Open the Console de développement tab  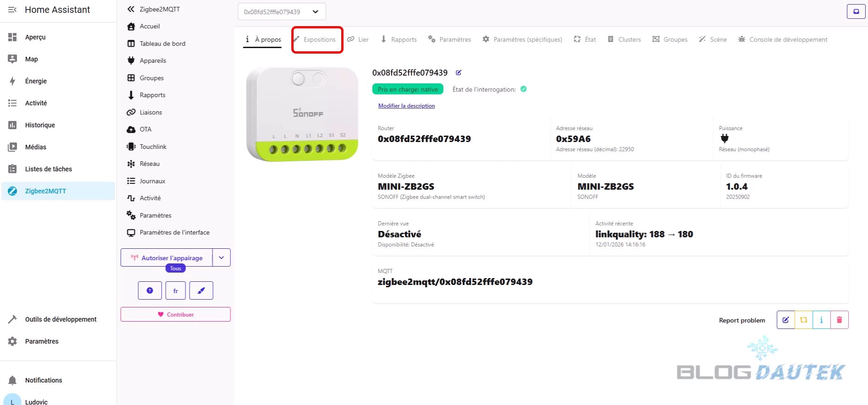[x=783, y=39]
